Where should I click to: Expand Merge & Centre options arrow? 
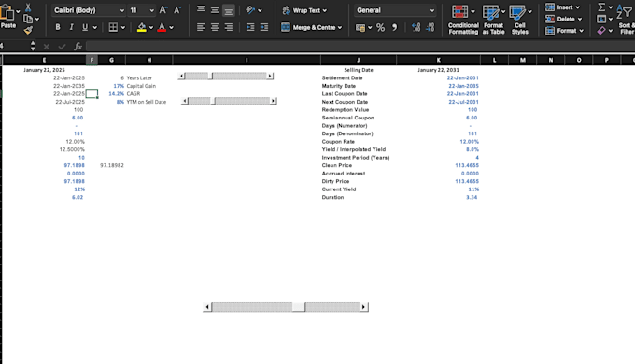pyautogui.click(x=339, y=27)
